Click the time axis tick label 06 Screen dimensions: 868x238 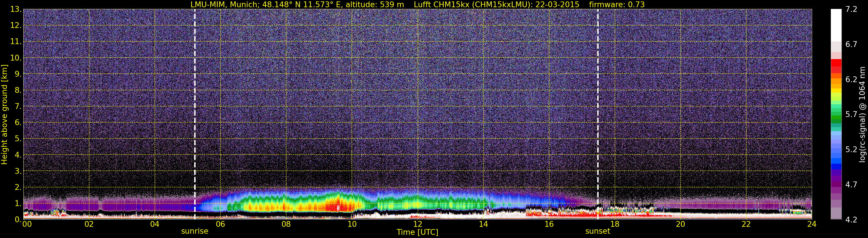[220, 224]
